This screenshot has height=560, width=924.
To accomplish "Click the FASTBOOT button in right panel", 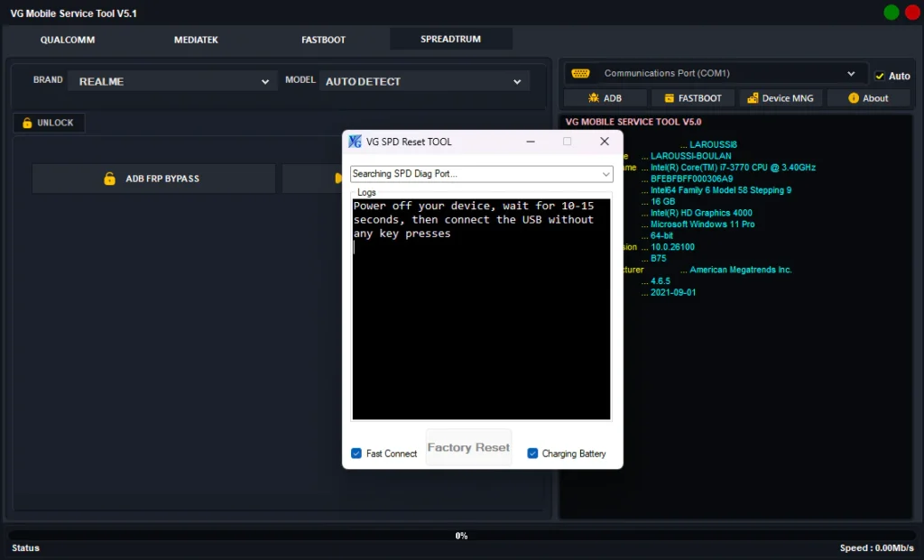I will pos(693,98).
